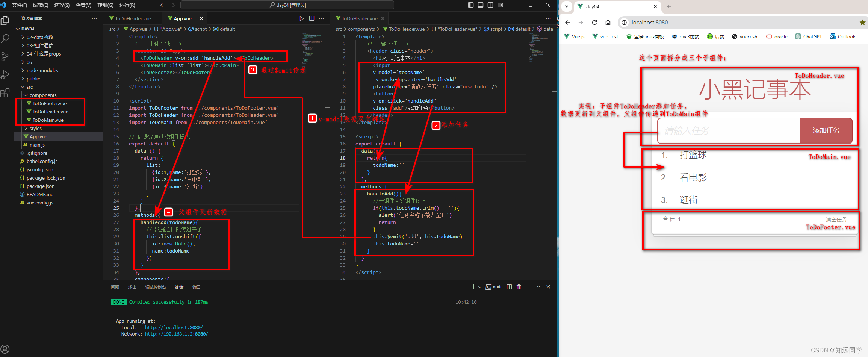Open the 编辑(E) menu
Viewport: 868px width, 357px height.
[41, 5]
